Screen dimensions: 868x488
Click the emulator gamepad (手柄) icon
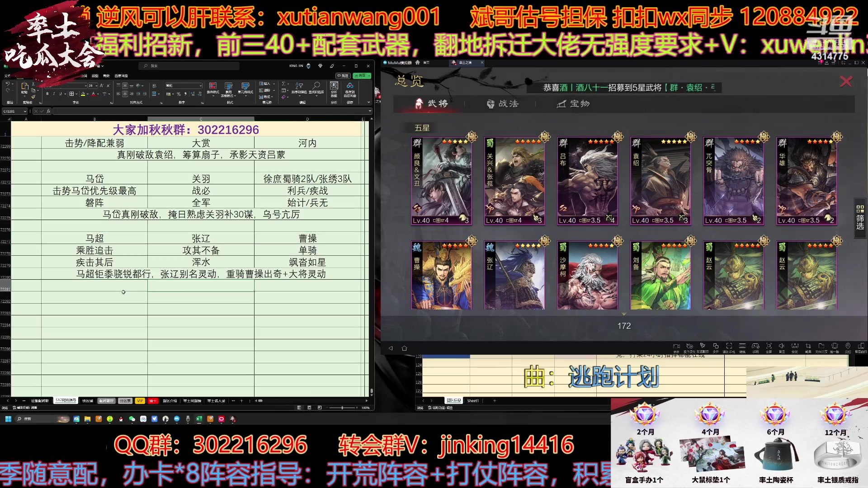755,346
